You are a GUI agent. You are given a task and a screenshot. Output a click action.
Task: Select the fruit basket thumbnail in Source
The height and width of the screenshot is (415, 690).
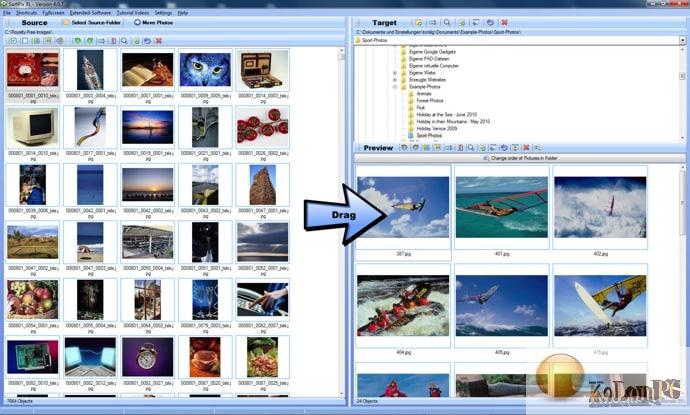(x=33, y=299)
